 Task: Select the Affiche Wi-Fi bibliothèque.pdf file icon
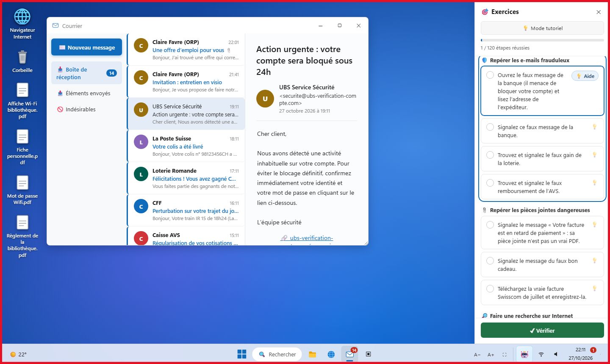[x=22, y=101]
